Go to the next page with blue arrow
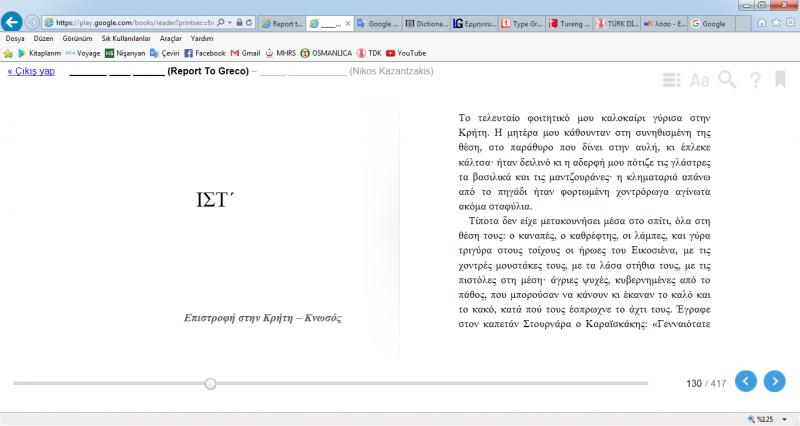 point(774,382)
